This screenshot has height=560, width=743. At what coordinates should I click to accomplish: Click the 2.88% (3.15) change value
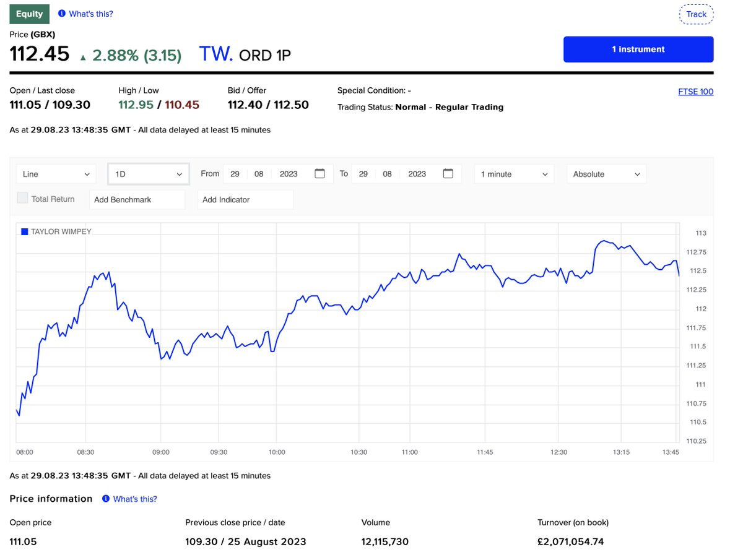tap(137, 56)
